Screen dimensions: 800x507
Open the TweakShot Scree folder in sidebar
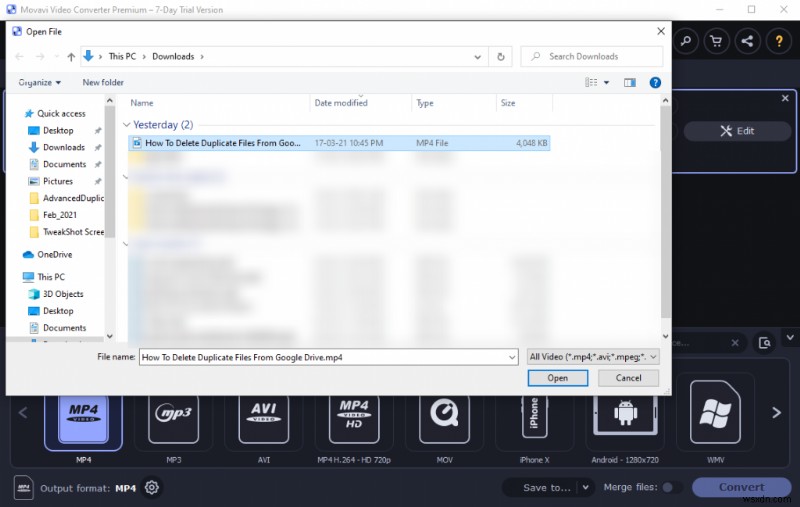click(x=66, y=232)
